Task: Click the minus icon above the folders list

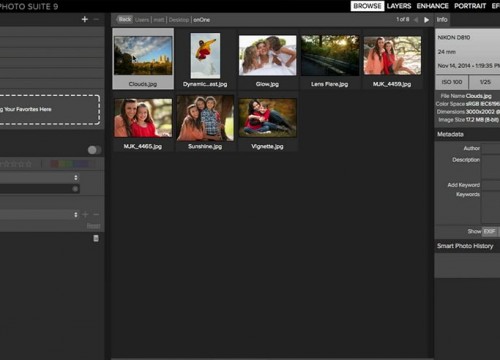Action: coord(96,19)
